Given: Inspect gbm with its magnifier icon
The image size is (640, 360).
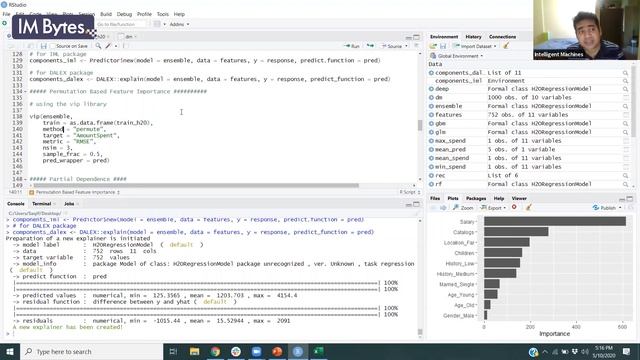Looking at the screenshot, I should [x=625, y=123].
